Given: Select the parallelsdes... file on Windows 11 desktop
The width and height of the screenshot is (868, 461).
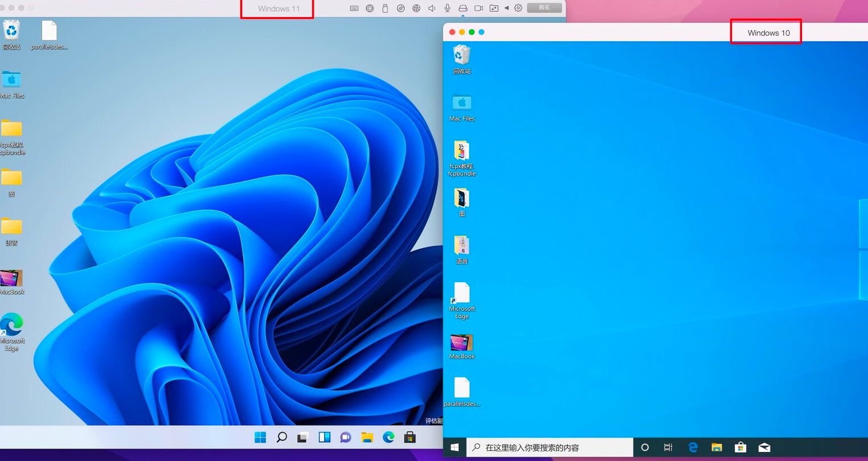Looking at the screenshot, I should pos(49,35).
